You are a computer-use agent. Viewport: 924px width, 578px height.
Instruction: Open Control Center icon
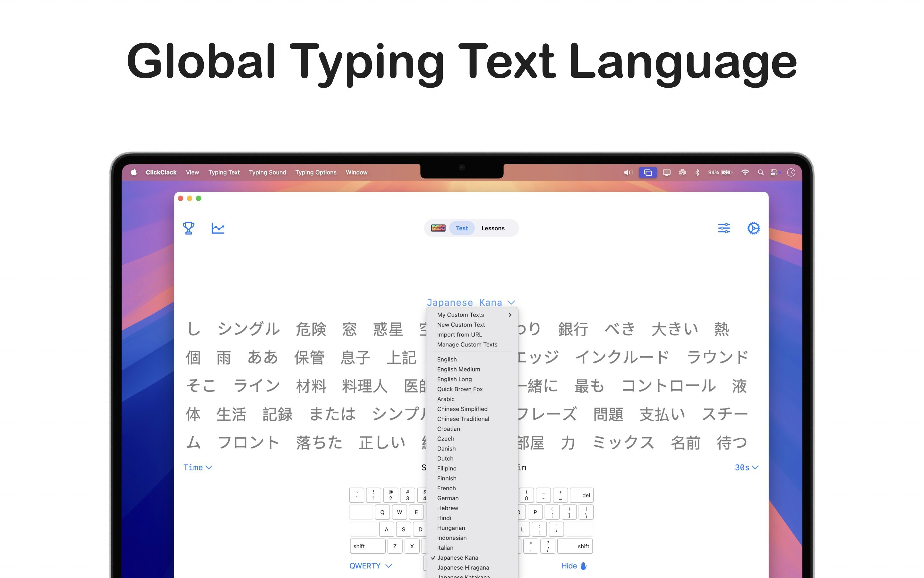coord(774,172)
